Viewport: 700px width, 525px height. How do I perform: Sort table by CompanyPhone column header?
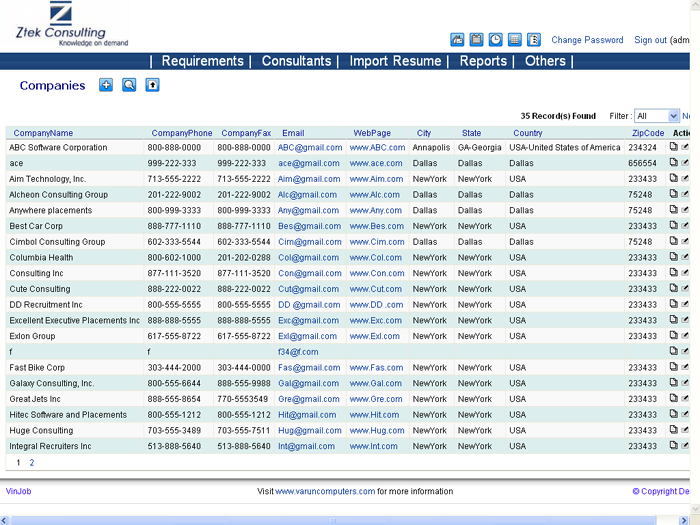182,133
